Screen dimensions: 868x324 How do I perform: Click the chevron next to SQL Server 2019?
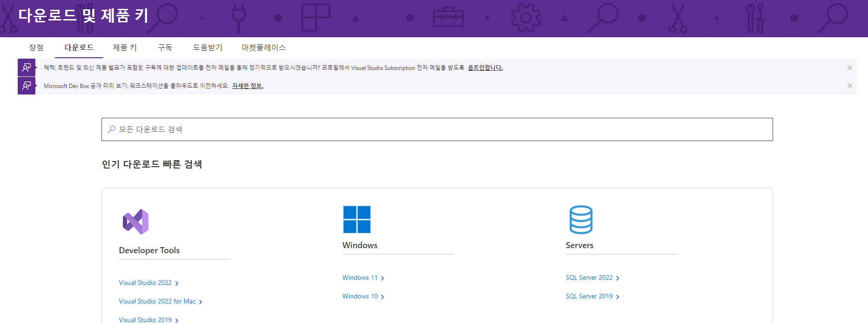[x=618, y=297]
